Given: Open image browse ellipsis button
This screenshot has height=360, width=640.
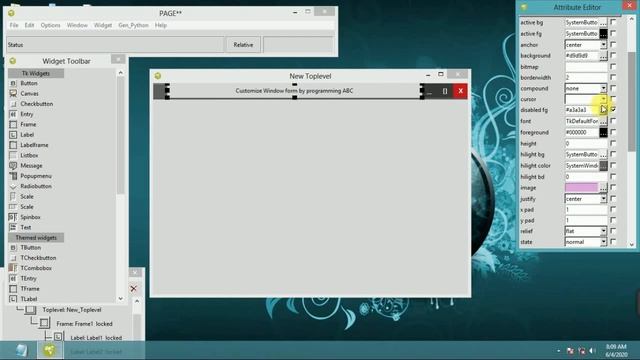Looking at the screenshot, I should [x=603, y=188].
